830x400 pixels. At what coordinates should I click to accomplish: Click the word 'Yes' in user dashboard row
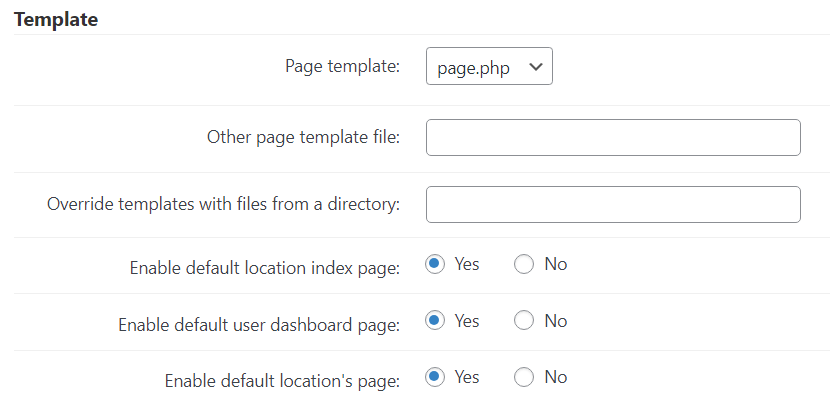tap(467, 321)
